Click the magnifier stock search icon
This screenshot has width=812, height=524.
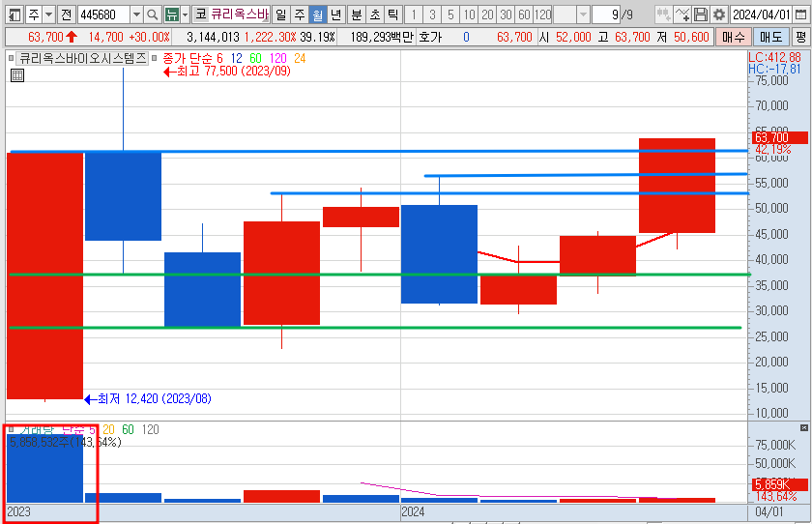(153, 15)
